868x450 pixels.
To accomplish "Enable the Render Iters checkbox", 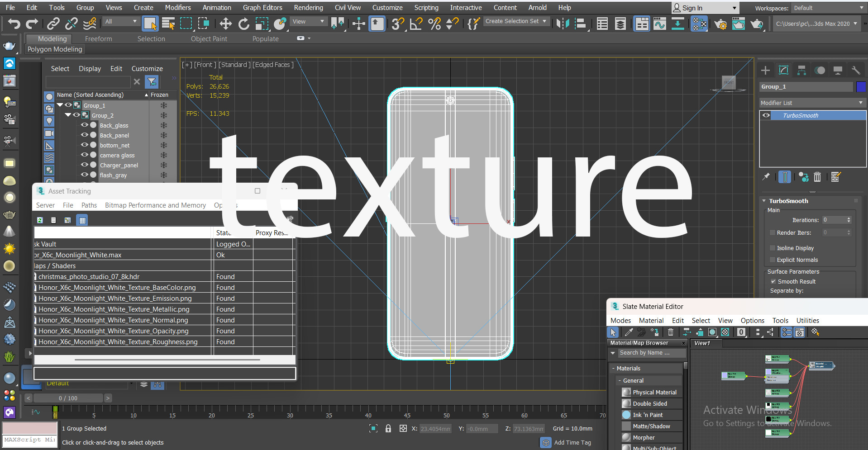I will (773, 232).
